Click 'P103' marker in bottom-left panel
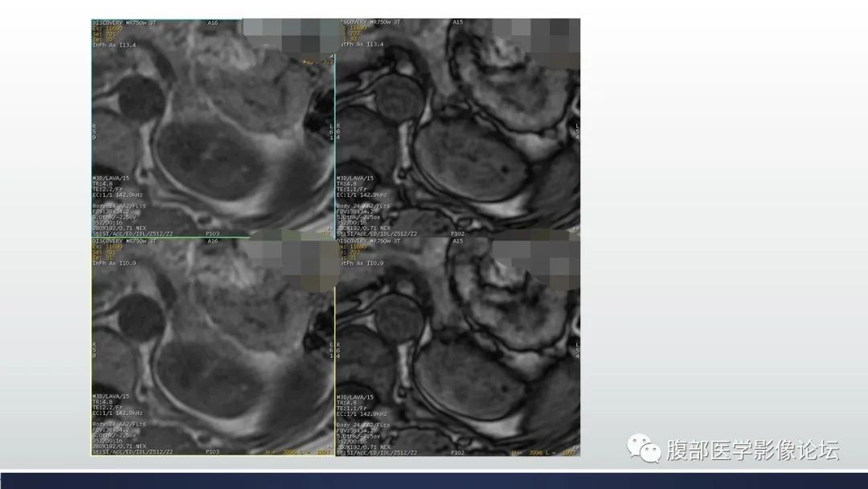Screen dimensions: 868x489 pos(212,452)
